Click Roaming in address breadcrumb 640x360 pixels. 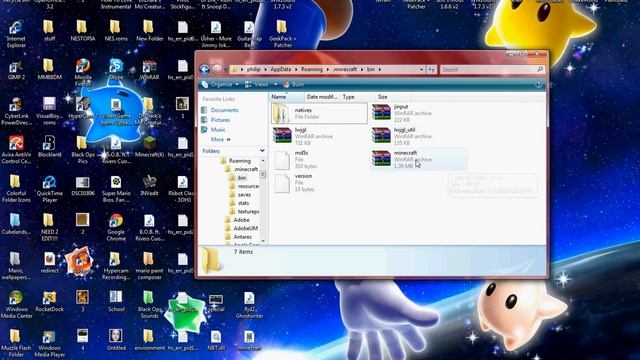(312, 69)
